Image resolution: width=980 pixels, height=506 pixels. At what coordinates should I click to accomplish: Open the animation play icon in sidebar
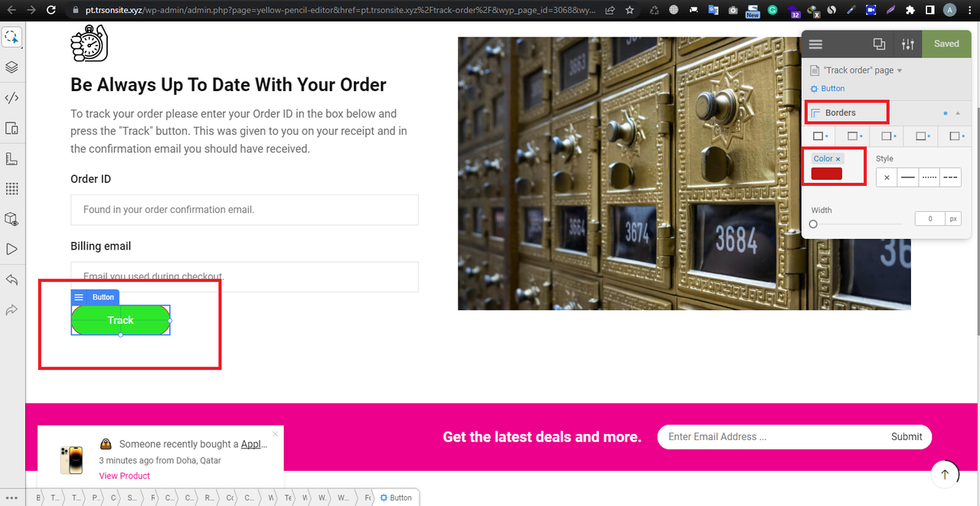click(11, 249)
